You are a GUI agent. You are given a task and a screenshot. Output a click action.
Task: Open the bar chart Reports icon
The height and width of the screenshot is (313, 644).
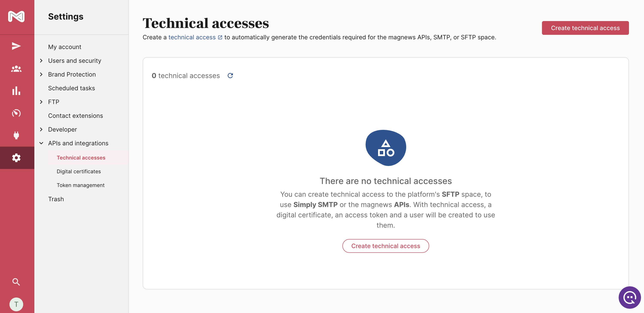[x=16, y=91]
